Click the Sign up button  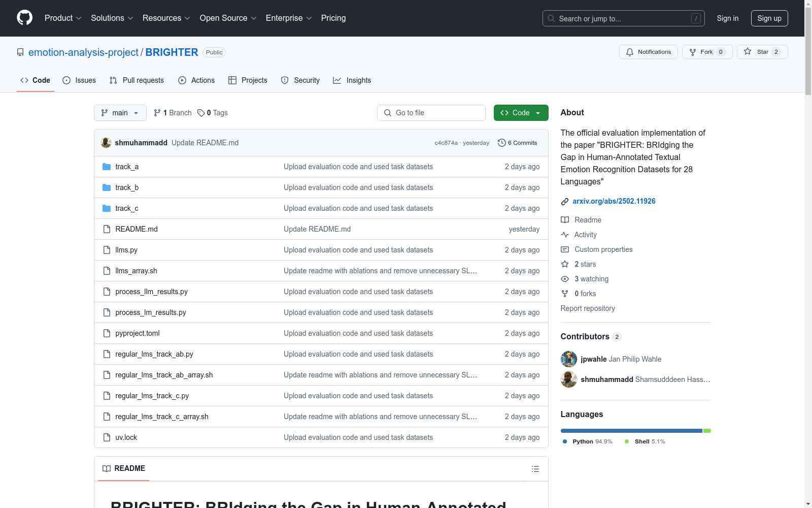pos(769,18)
